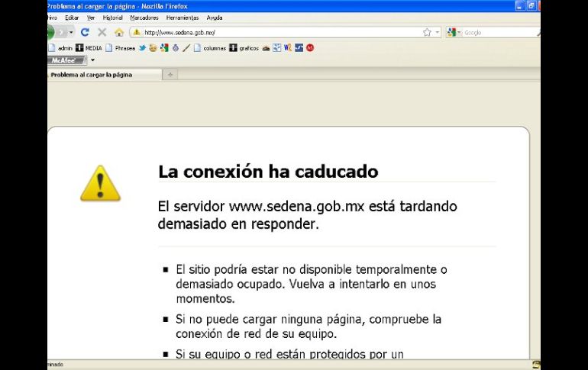Click the Stop loading X icon
This screenshot has width=588, height=370.
(x=102, y=33)
